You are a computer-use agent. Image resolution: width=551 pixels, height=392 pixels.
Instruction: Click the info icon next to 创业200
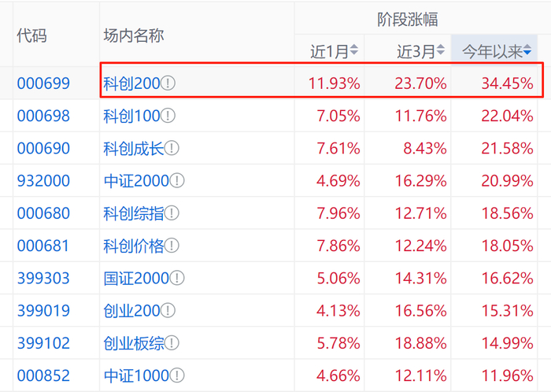point(168,310)
